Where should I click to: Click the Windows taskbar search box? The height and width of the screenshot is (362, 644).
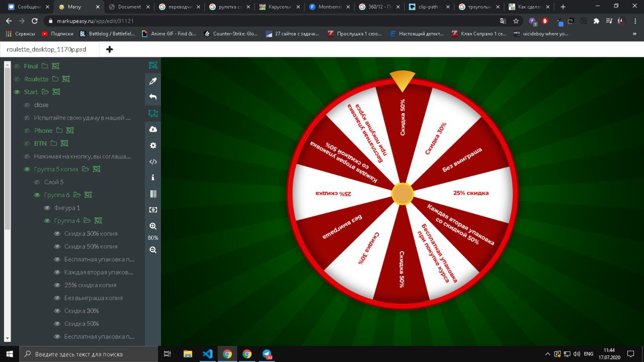click(89, 354)
